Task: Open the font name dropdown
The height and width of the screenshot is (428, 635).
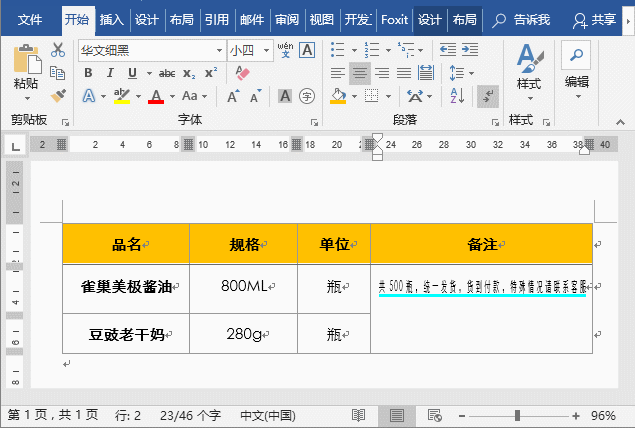Action: (x=219, y=50)
